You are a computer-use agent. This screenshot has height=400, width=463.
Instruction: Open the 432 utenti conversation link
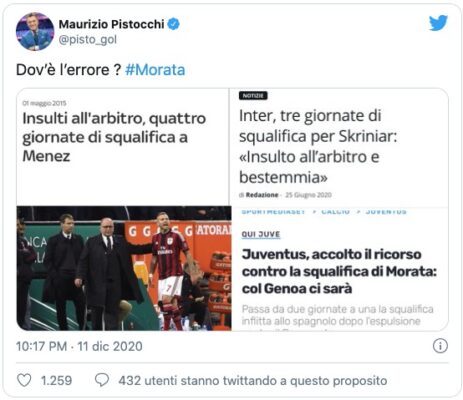point(253,380)
